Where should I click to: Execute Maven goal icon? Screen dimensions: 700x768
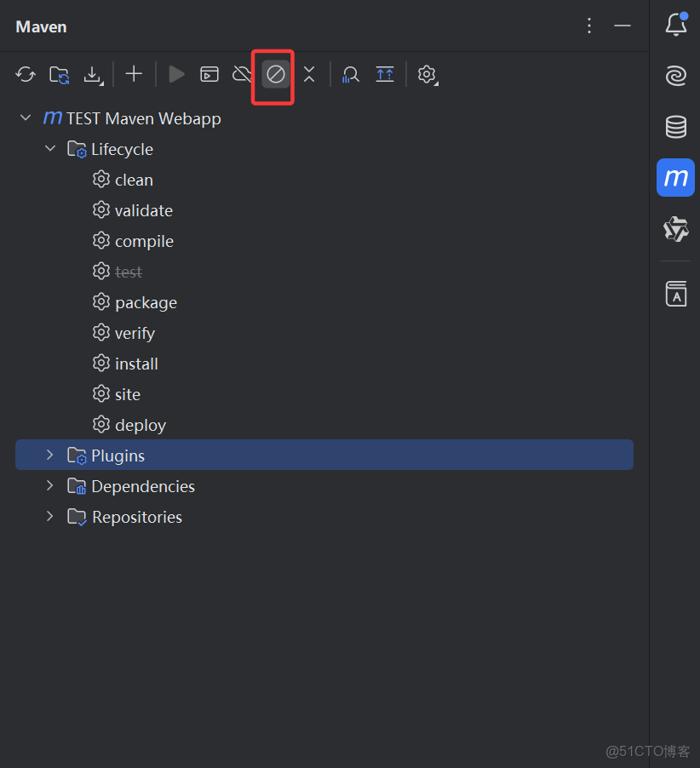[209, 74]
